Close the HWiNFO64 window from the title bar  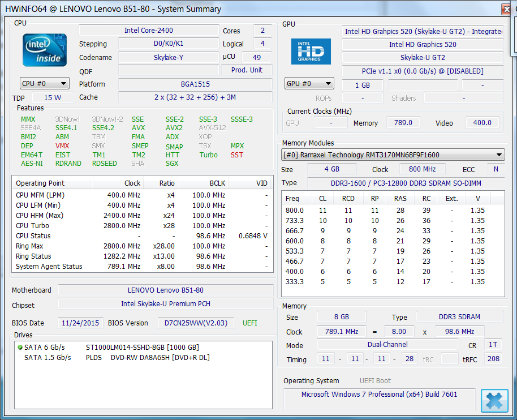[506, 9]
